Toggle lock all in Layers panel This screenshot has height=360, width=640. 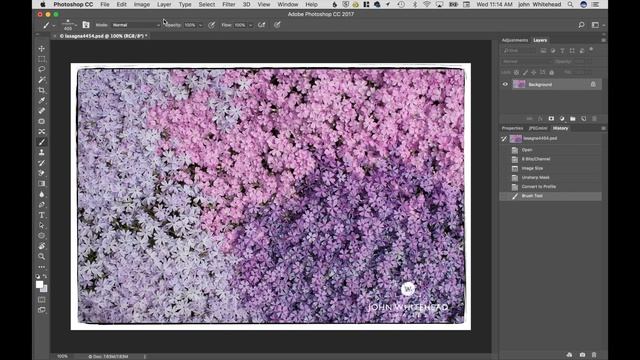551,72
